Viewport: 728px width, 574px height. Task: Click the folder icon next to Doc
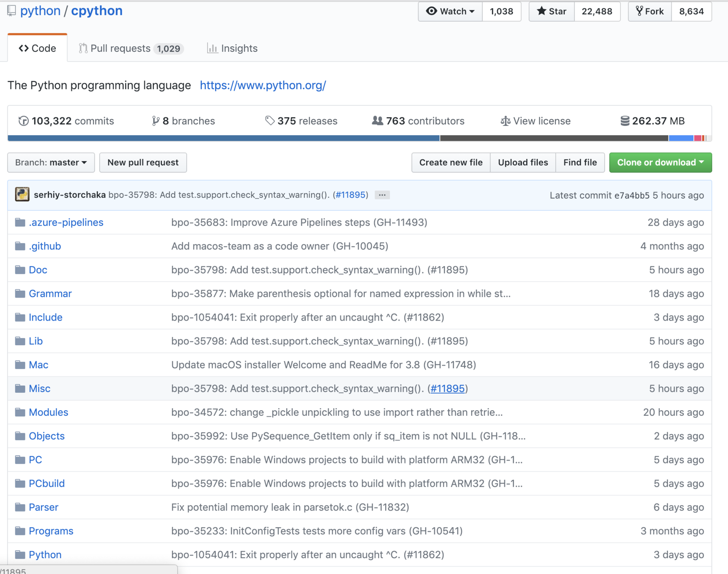(20, 270)
